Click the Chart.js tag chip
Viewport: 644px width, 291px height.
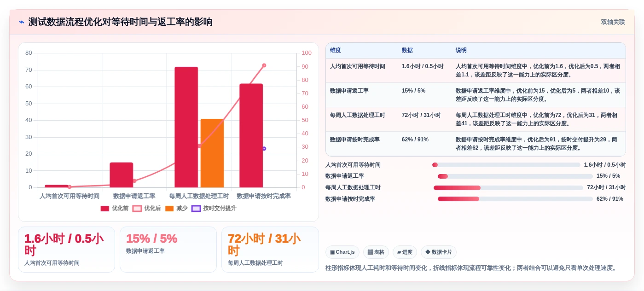click(x=342, y=252)
